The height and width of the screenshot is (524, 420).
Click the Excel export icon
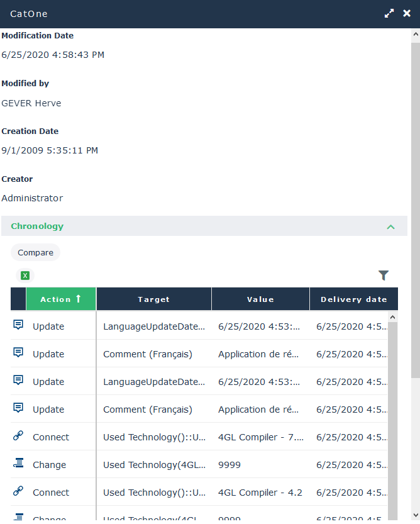tap(25, 276)
